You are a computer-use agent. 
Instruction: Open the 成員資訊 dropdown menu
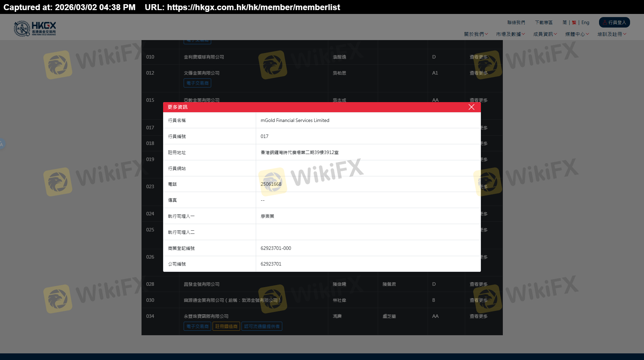pyautogui.click(x=545, y=34)
